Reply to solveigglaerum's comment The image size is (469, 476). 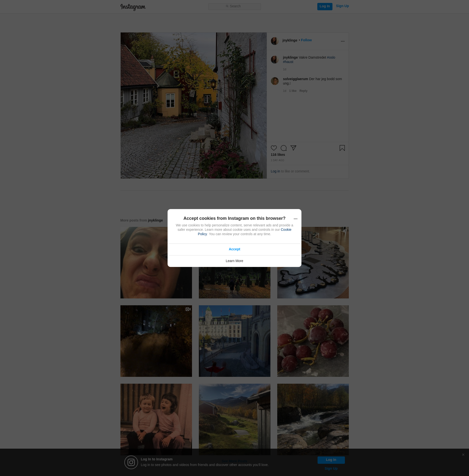point(303,91)
